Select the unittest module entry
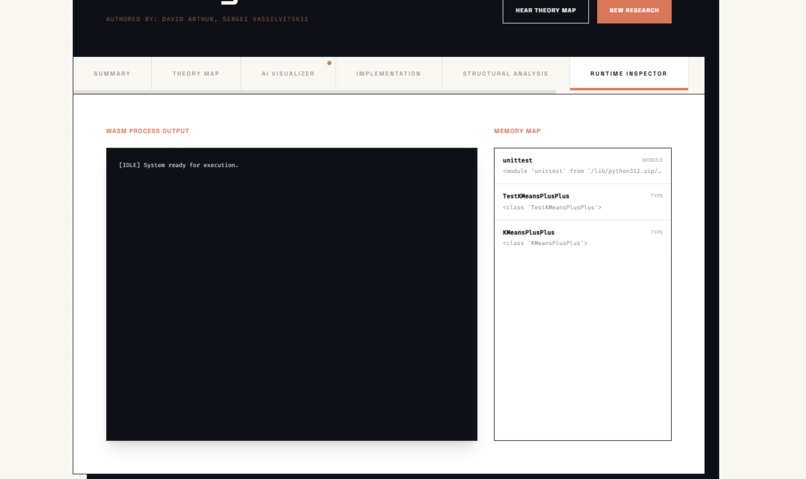The height and width of the screenshot is (479, 806). (582, 165)
